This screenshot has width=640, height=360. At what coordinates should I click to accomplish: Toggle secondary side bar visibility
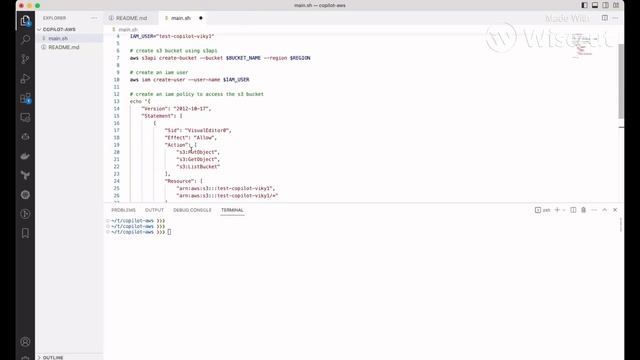point(606,5)
